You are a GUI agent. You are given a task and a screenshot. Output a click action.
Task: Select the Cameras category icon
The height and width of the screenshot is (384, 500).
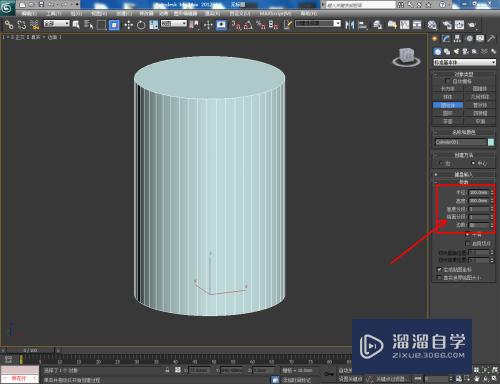pos(466,51)
